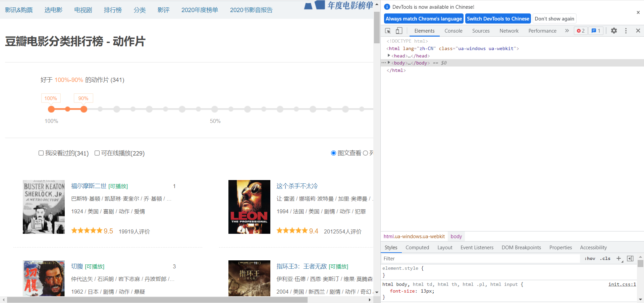Select the 图文查看 radio button

click(x=333, y=153)
